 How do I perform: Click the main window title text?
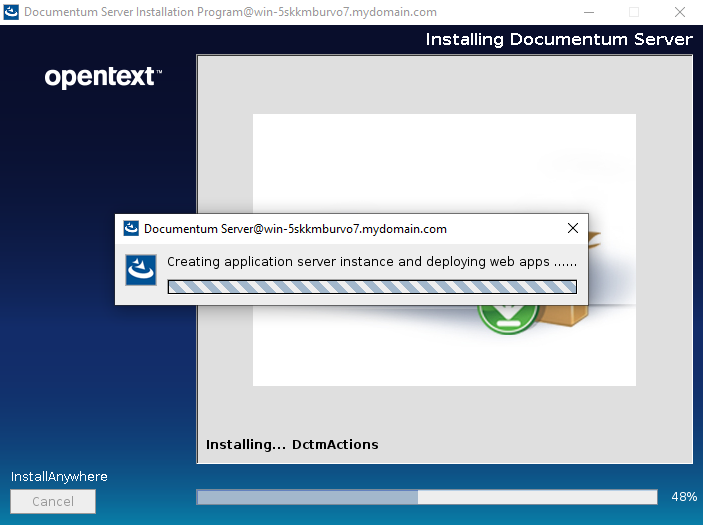click(230, 12)
